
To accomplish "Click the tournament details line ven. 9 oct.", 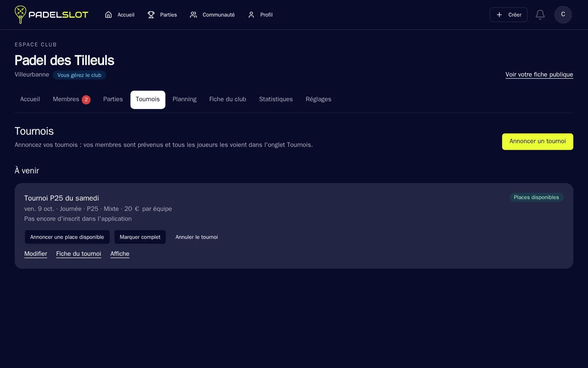I will [x=98, y=209].
